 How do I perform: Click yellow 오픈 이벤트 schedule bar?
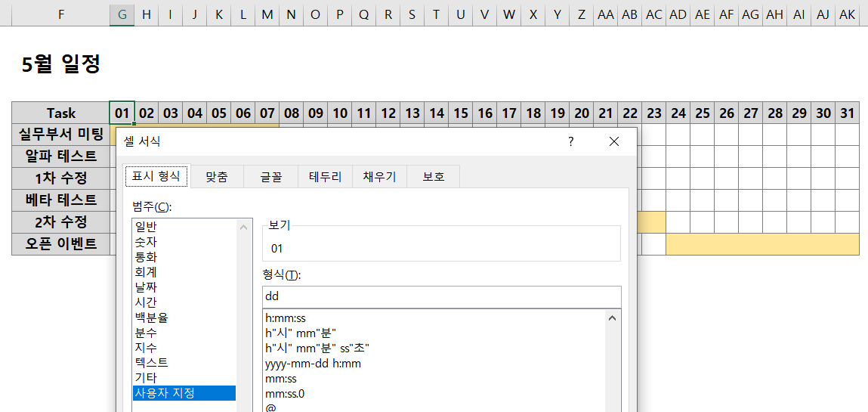pos(762,244)
